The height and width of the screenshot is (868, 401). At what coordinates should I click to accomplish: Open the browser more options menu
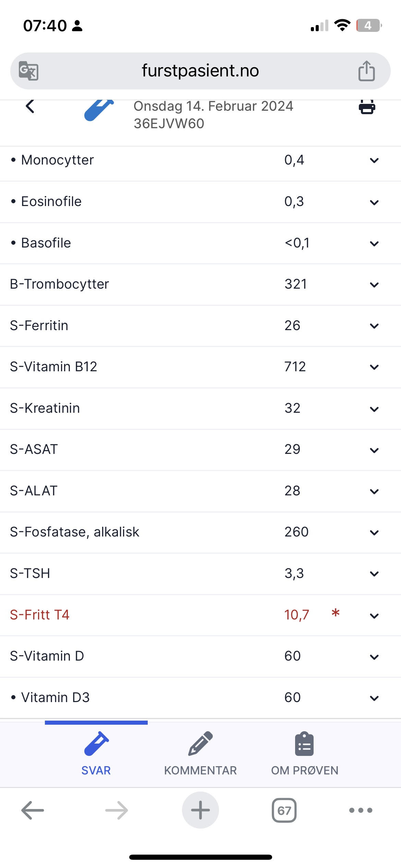click(361, 810)
